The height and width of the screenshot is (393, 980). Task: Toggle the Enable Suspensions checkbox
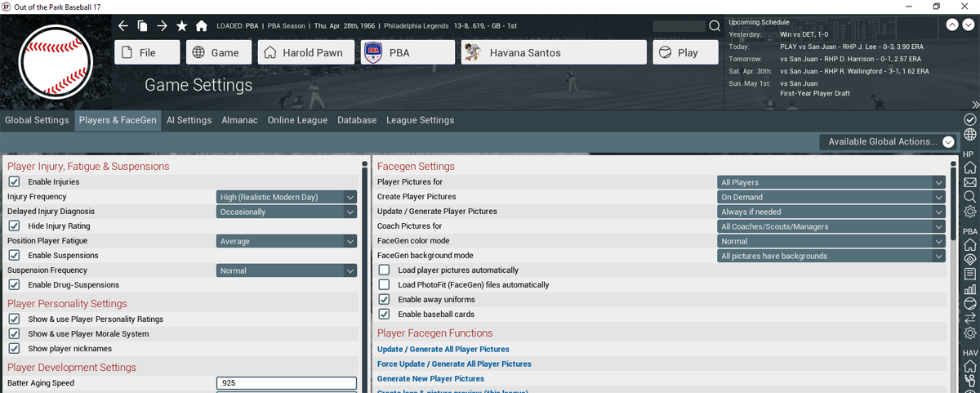point(14,256)
